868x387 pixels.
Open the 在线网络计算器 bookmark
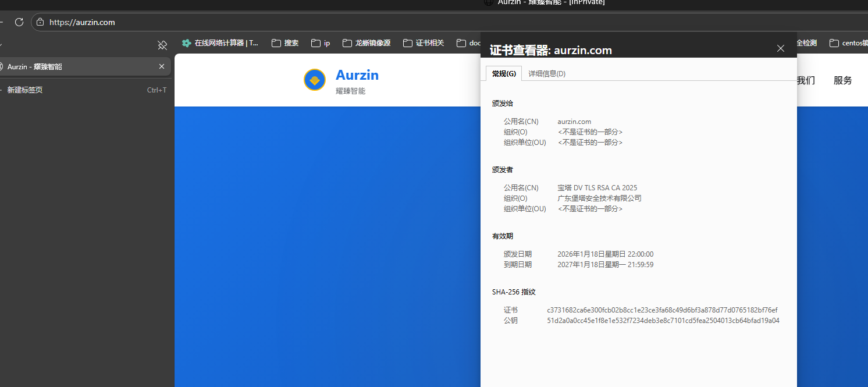pos(220,42)
